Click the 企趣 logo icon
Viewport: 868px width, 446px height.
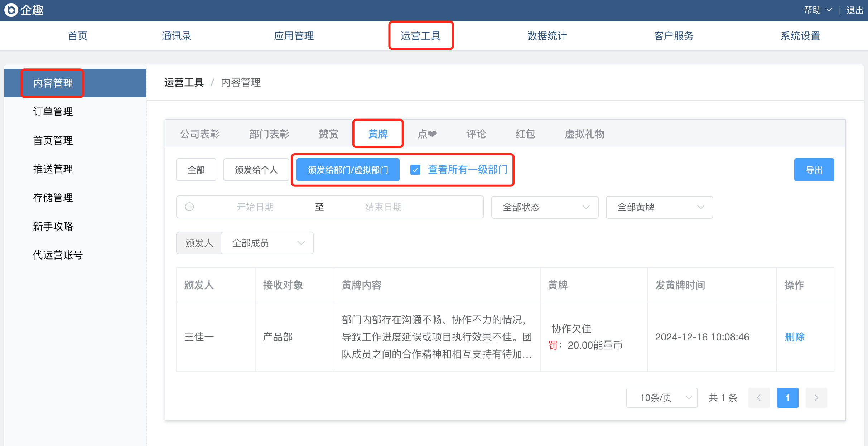(11, 10)
